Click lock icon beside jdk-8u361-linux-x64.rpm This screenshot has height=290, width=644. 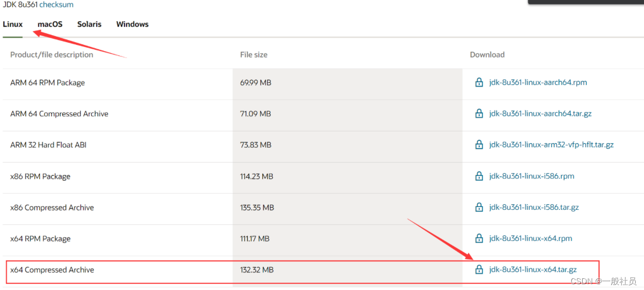[x=479, y=238]
